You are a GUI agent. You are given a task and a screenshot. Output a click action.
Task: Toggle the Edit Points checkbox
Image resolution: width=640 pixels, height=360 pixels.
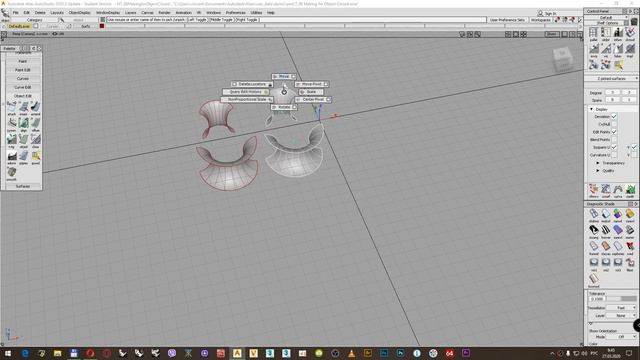point(614,132)
